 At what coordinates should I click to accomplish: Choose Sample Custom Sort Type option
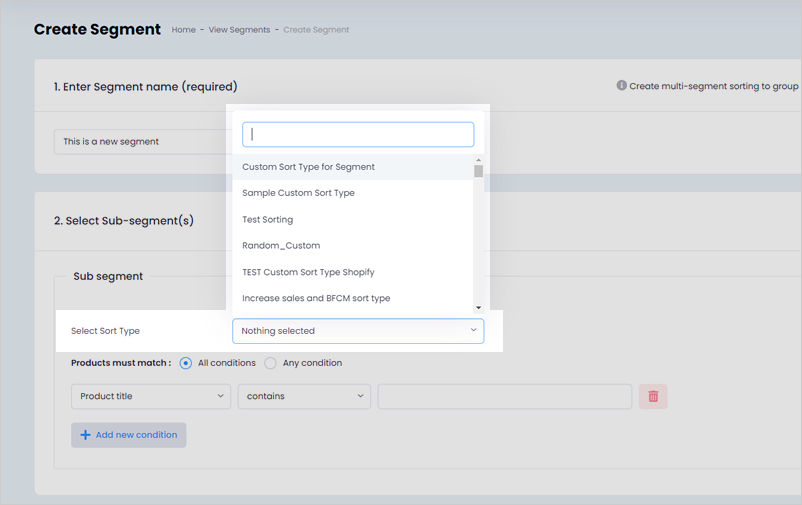pos(352,193)
